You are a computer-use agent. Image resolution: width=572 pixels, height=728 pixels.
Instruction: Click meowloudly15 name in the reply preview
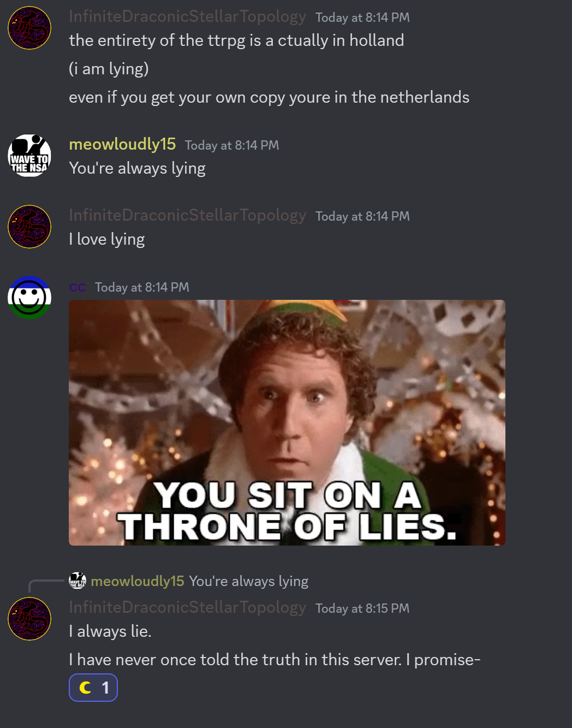coord(138,581)
